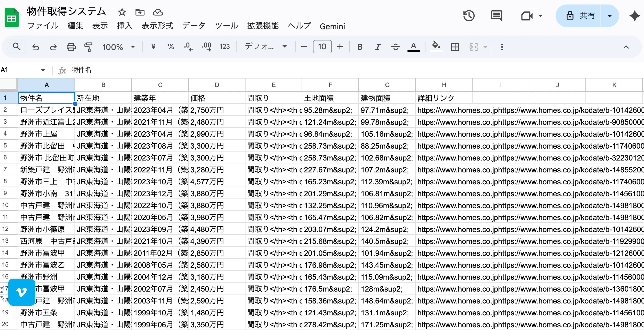Click the font size input field

click(322, 47)
